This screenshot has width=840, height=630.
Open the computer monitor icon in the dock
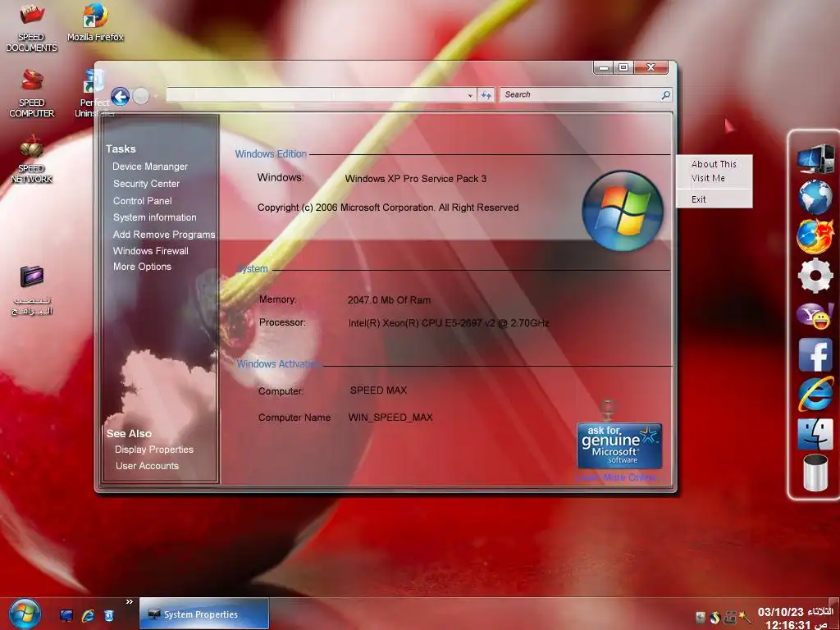coord(815,158)
